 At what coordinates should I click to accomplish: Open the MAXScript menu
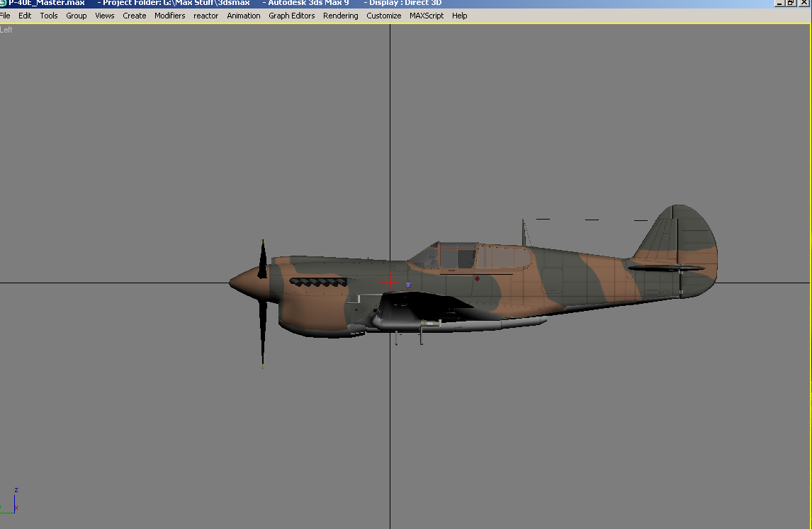pos(427,16)
